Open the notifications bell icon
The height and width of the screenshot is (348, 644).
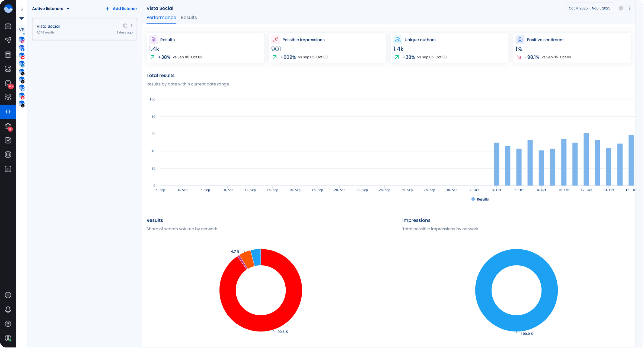point(8,310)
